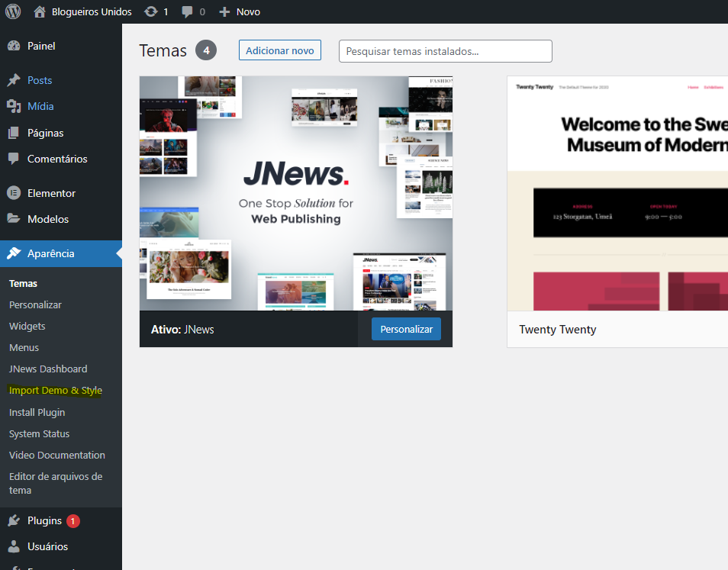Open Menus submenu item
The height and width of the screenshot is (570, 728).
(x=24, y=348)
